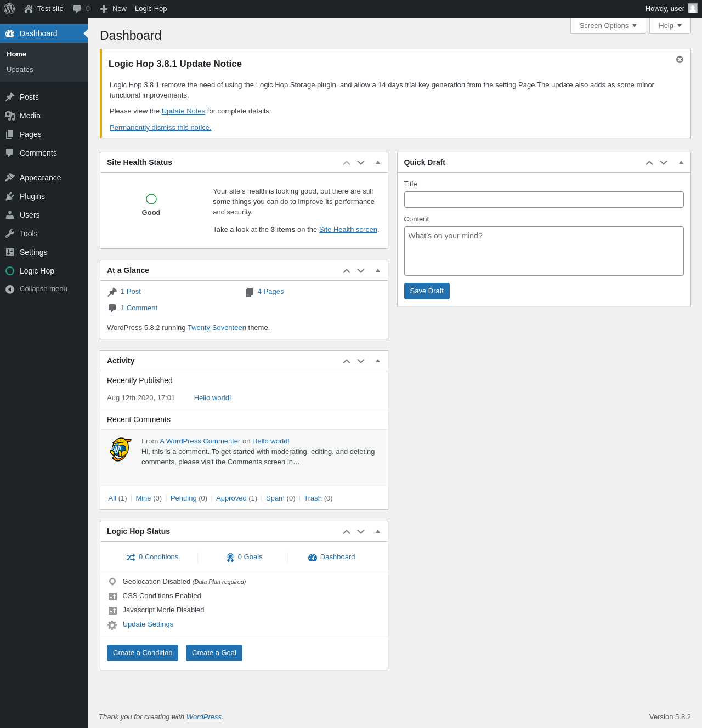Go to the Plugins menu
Screen dimensions: 702x728
tap(44, 196)
